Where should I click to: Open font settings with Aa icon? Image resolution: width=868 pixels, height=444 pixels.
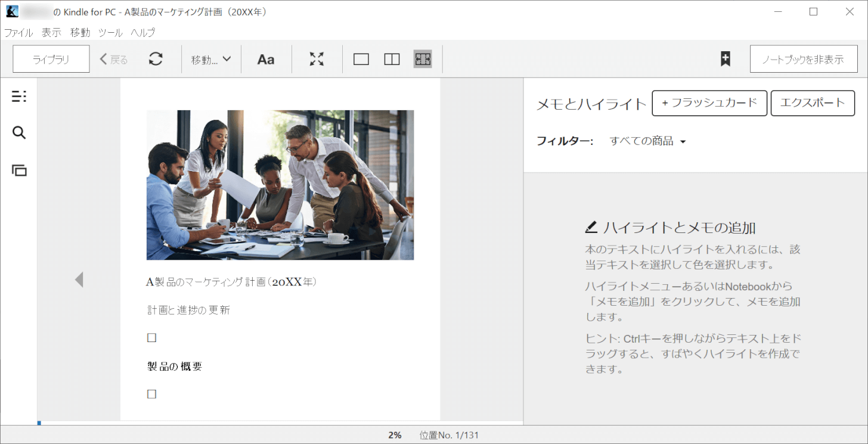click(x=266, y=59)
